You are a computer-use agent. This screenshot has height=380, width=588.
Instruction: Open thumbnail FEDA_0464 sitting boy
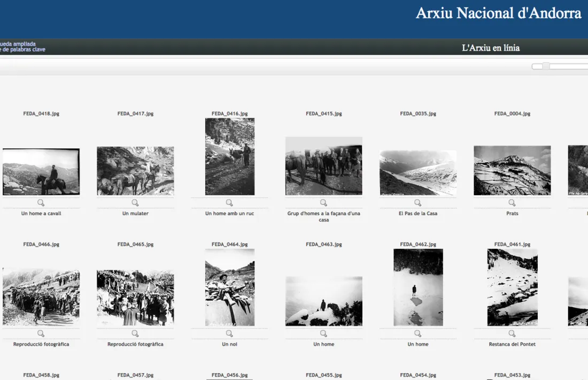tap(230, 287)
